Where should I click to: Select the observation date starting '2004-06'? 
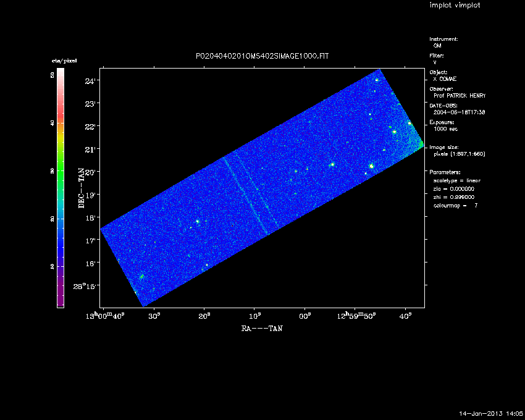[459, 112]
